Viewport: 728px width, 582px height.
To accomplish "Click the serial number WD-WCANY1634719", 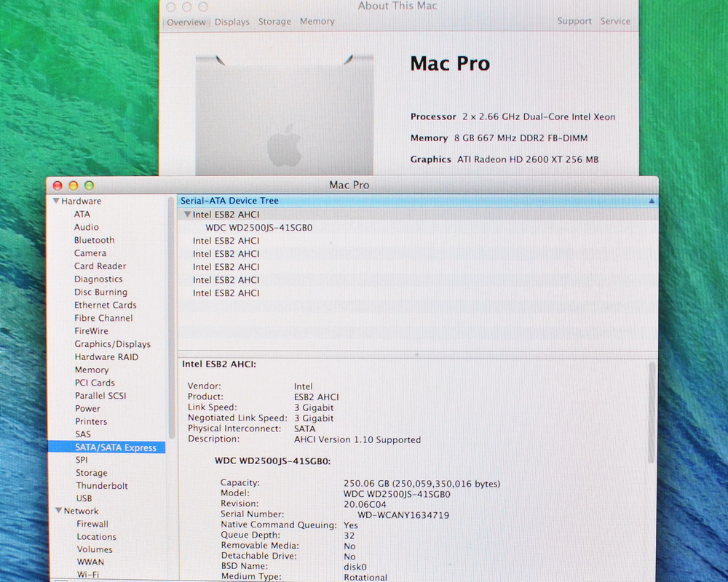I will pyautogui.click(x=403, y=514).
